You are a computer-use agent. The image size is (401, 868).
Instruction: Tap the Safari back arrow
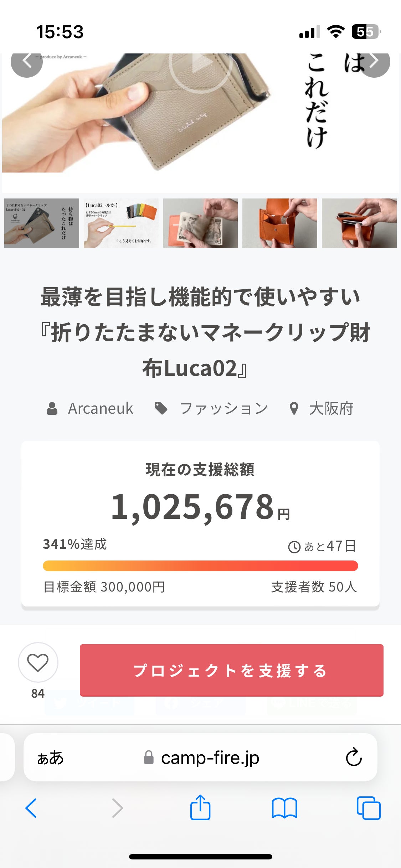(31, 808)
